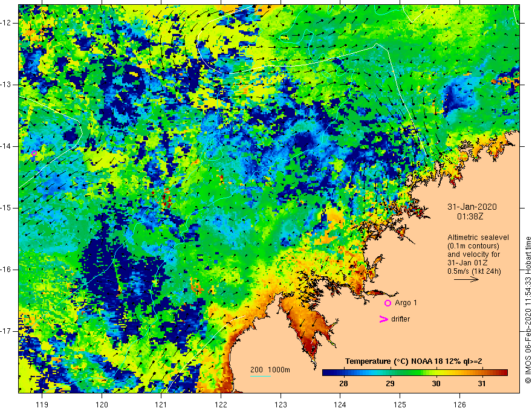
Task: Click the 122 longitude axis label
Action: pyautogui.click(x=221, y=404)
